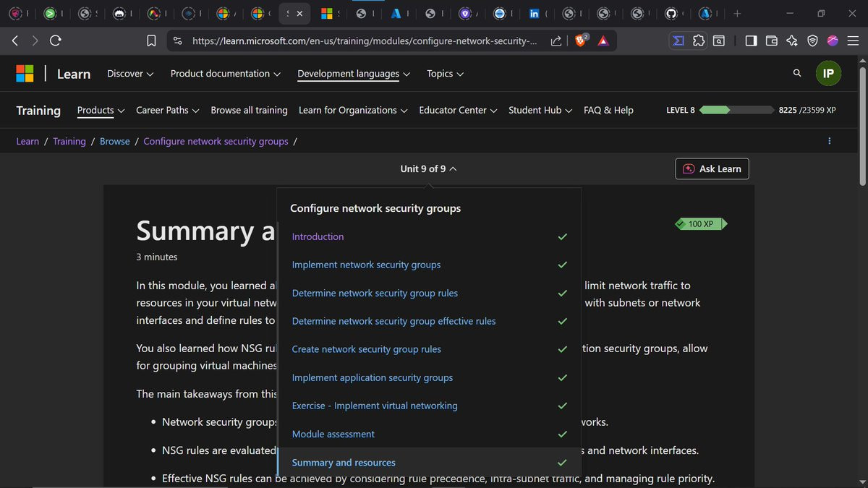
Task: Open the Educator Center dropdown
Action: point(458,110)
